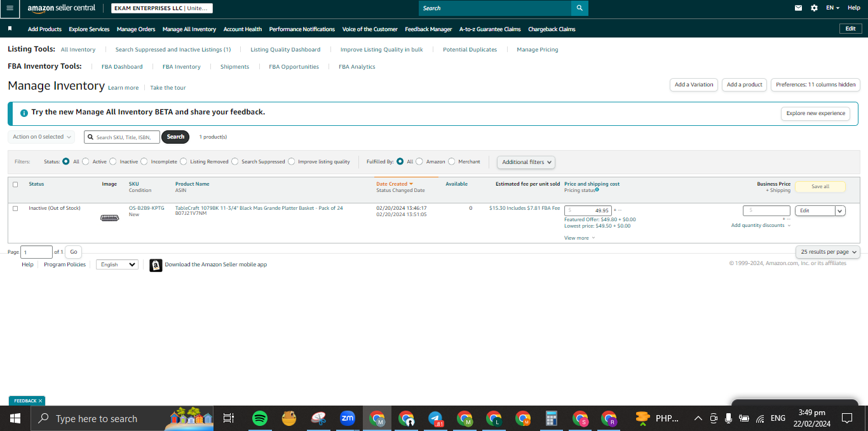Select Fulfilled By Merchant radio
The width and height of the screenshot is (868, 431).
tap(452, 161)
